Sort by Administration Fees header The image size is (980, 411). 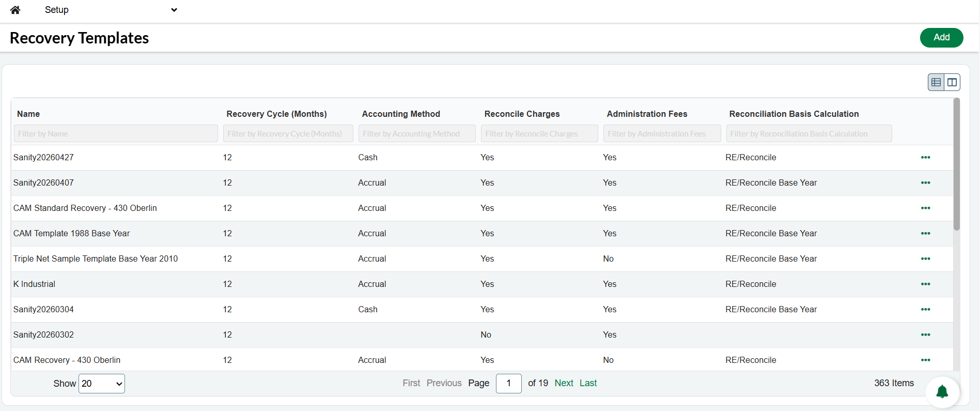[647, 114]
